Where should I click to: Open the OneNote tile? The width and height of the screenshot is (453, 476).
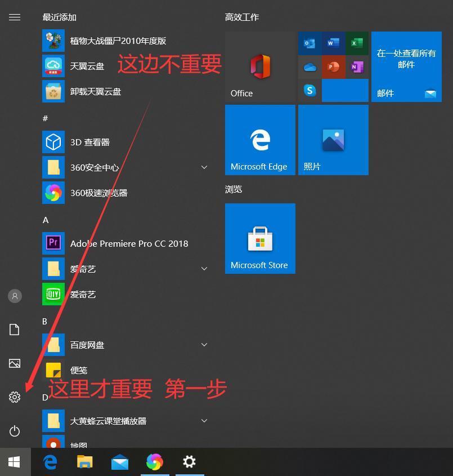coord(357,66)
